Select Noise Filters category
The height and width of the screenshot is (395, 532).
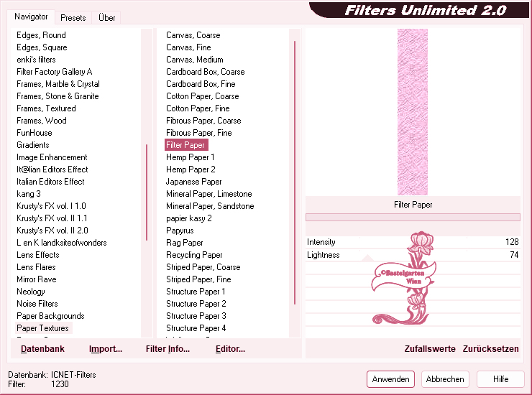click(37, 304)
